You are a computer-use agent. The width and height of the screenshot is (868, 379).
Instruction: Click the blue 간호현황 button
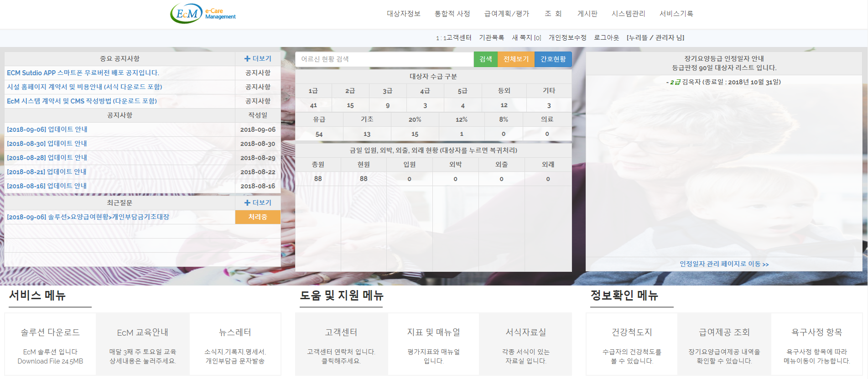(553, 59)
